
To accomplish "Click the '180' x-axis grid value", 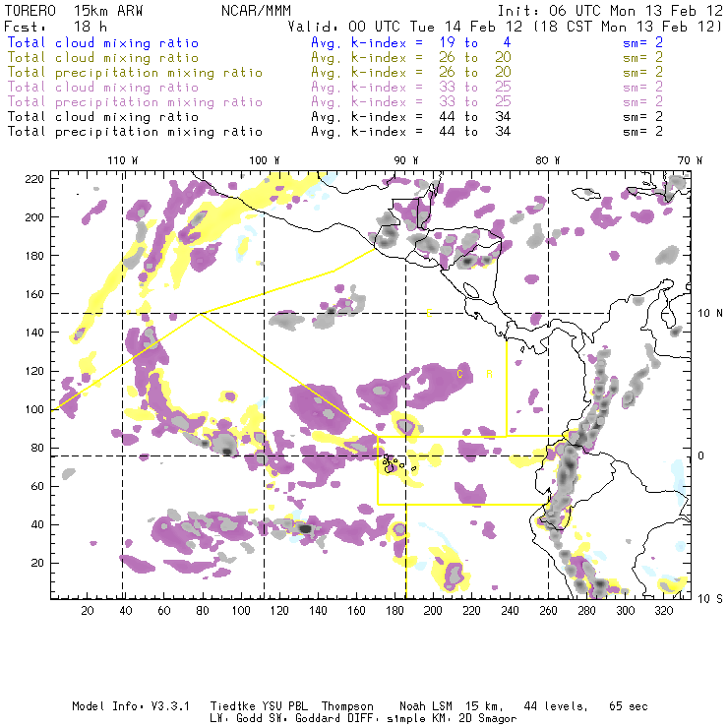I will [x=394, y=611].
